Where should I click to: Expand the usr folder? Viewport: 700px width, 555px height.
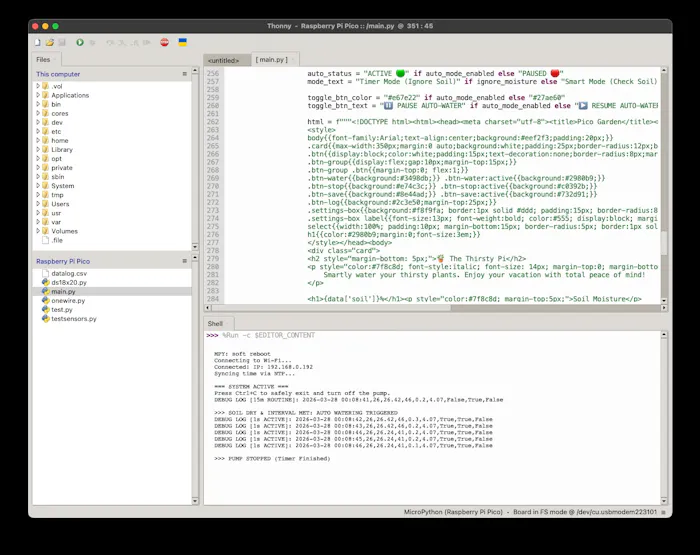pos(38,213)
